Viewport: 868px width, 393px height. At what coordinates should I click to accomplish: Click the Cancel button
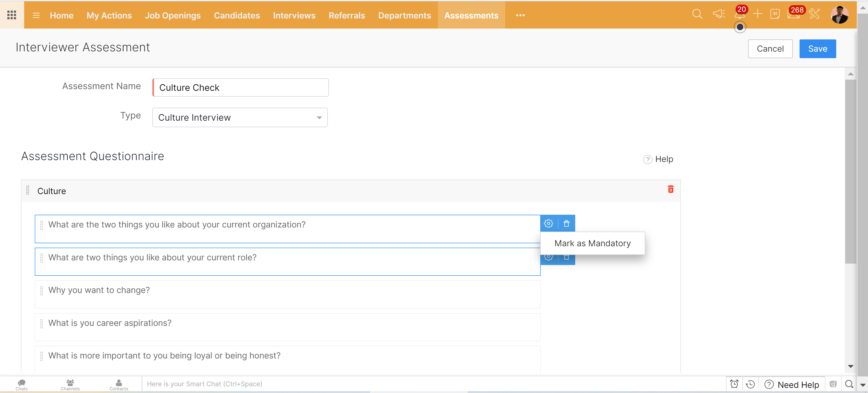pyautogui.click(x=770, y=49)
